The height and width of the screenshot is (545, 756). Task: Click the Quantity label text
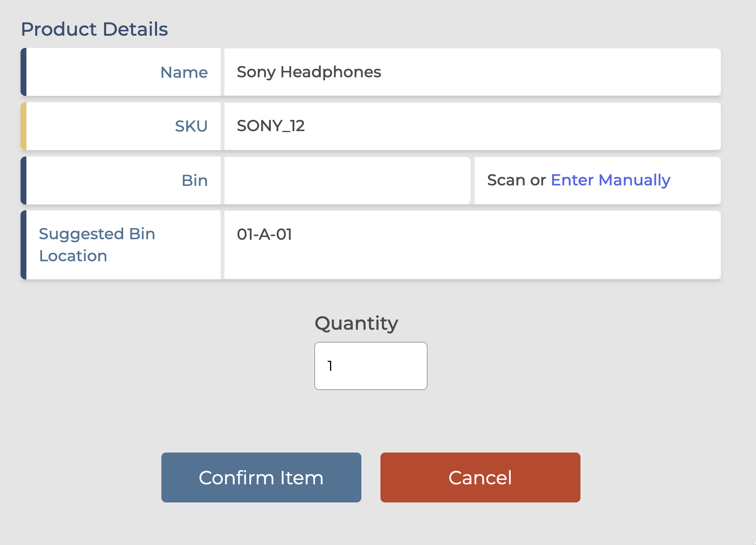pyautogui.click(x=356, y=323)
